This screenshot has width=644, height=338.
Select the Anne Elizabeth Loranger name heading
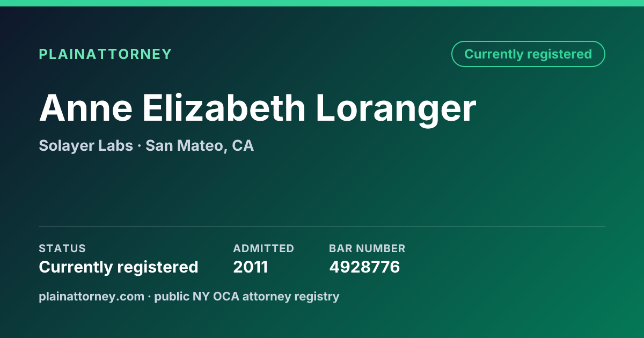(x=258, y=109)
